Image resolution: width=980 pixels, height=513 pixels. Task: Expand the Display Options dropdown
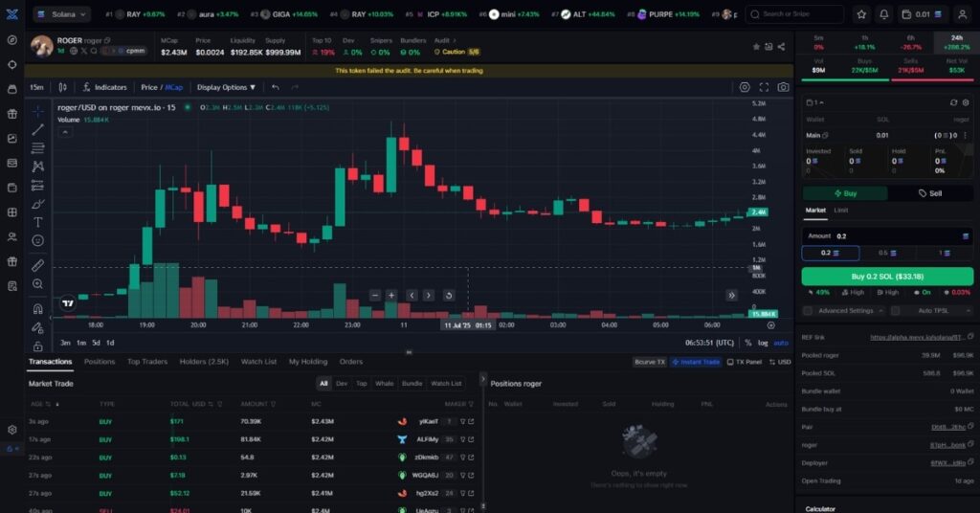pyautogui.click(x=226, y=87)
